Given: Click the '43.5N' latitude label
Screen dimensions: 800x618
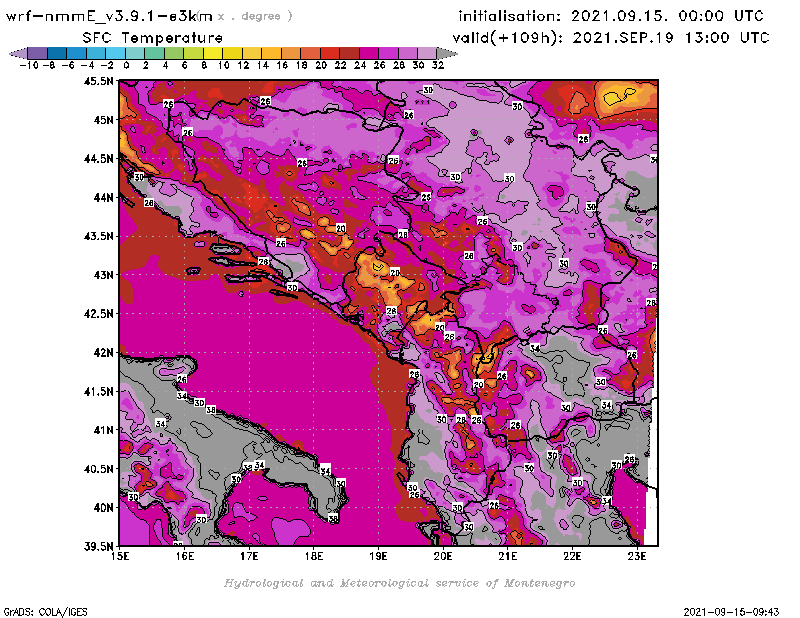Looking at the screenshot, I should [x=99, y=236].
